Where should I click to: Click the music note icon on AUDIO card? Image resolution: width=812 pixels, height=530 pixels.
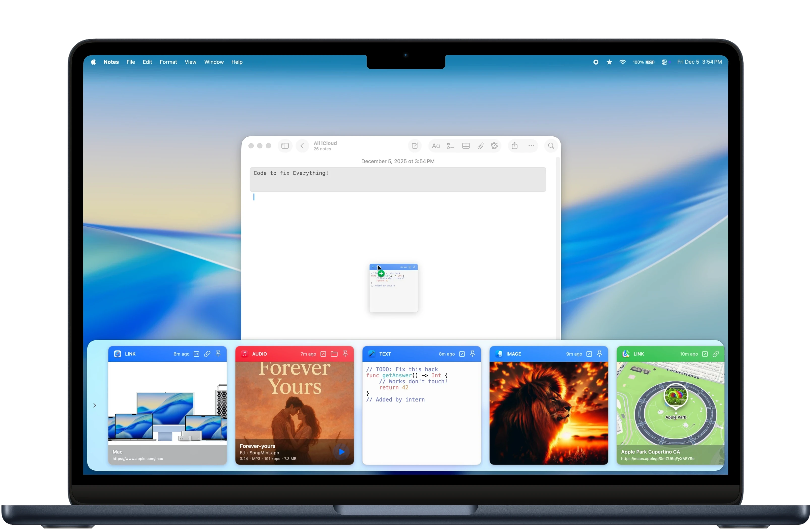(244, 354)
